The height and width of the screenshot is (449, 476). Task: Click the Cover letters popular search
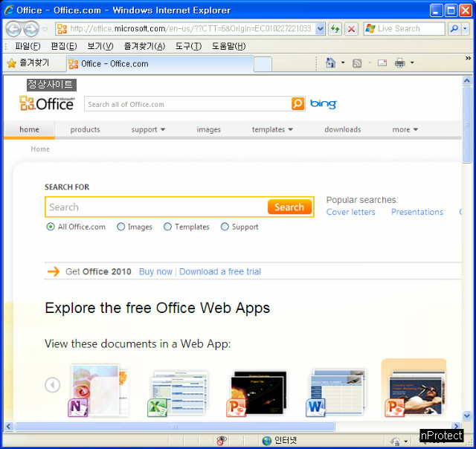tap(350, 212)
